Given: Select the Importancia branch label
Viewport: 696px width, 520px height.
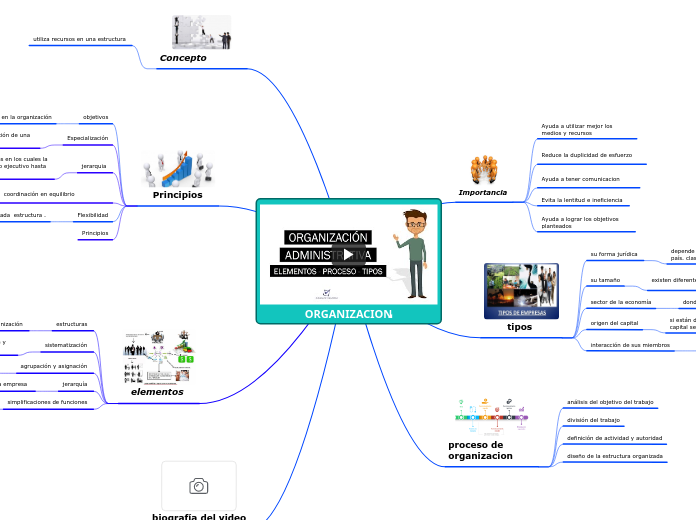Looking at the screenshot, I should click(x=482, y=192).
